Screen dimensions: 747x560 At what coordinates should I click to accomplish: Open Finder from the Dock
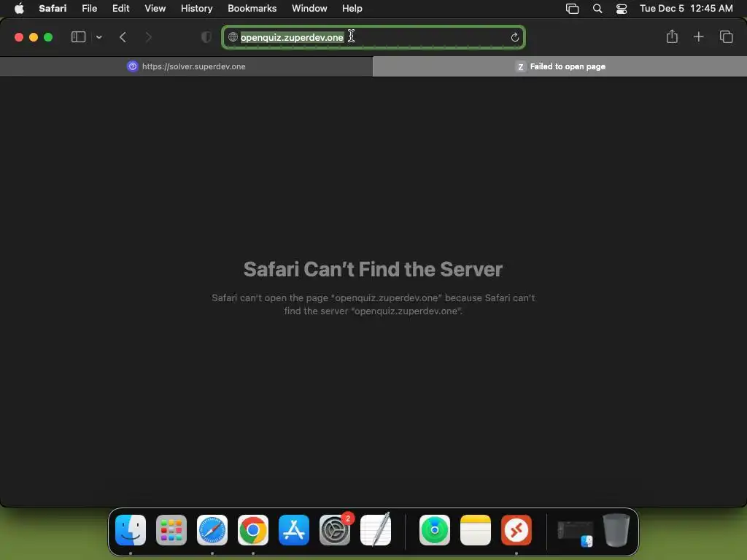131,530
